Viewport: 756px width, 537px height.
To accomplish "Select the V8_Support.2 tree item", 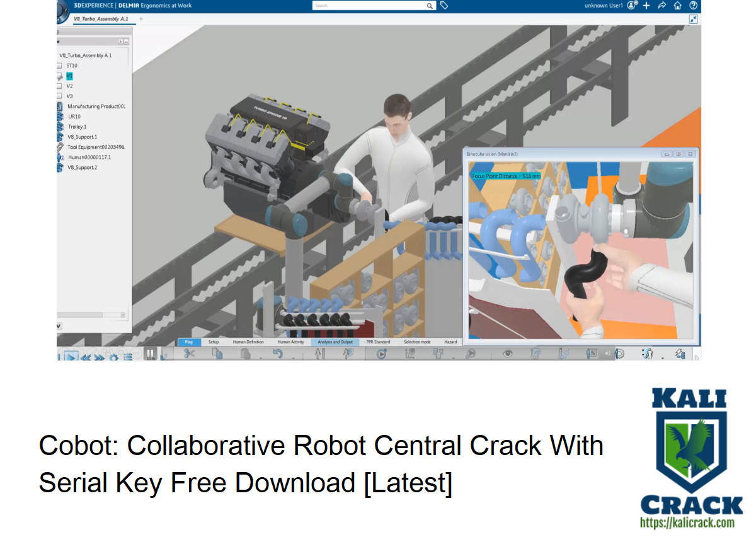I will coord(81,168).
